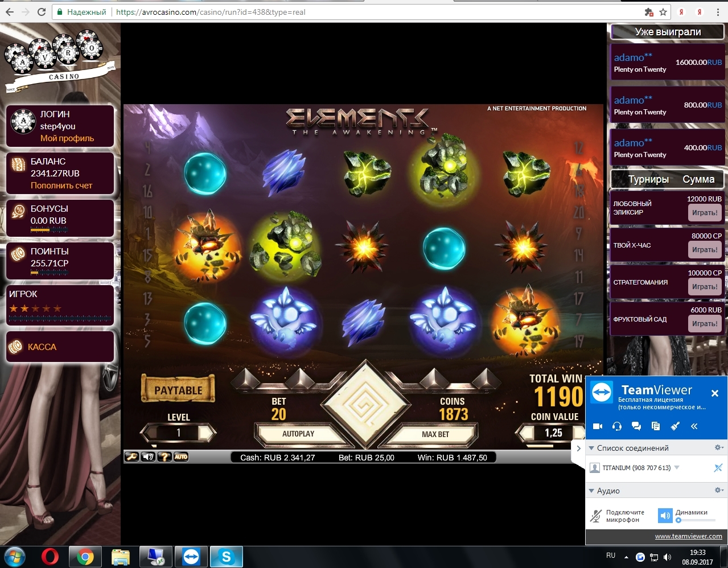Open TeamViewer file transfer icon

656,426
